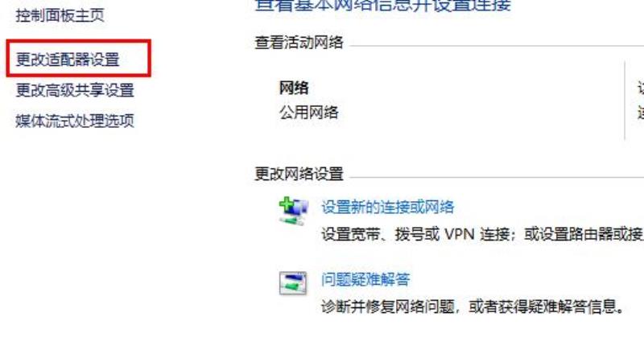The image size is (644, 354).
Task: Click the 问题疑难解答 troubleshooter icon
Action: (293, 283)
